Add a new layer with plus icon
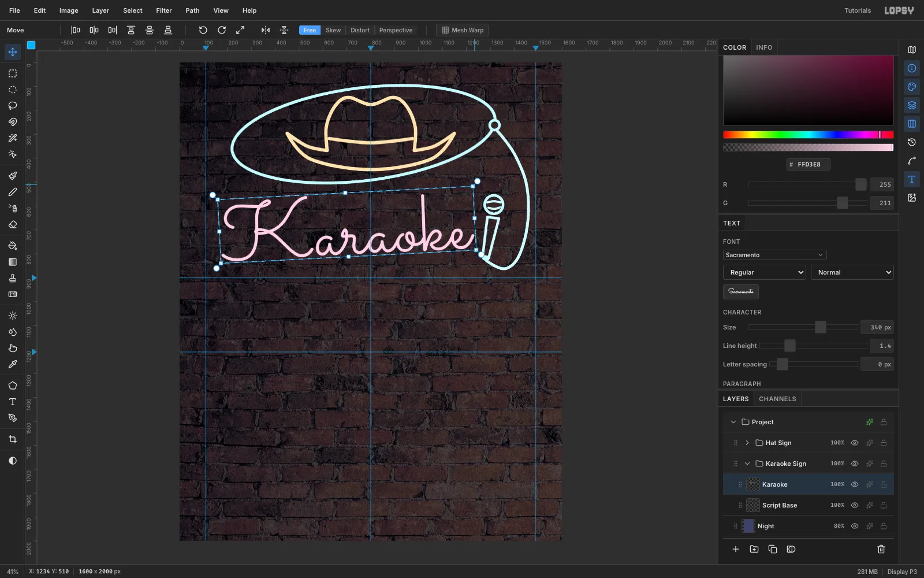Screen dimensions: 924x578 (x=736, y=549)
